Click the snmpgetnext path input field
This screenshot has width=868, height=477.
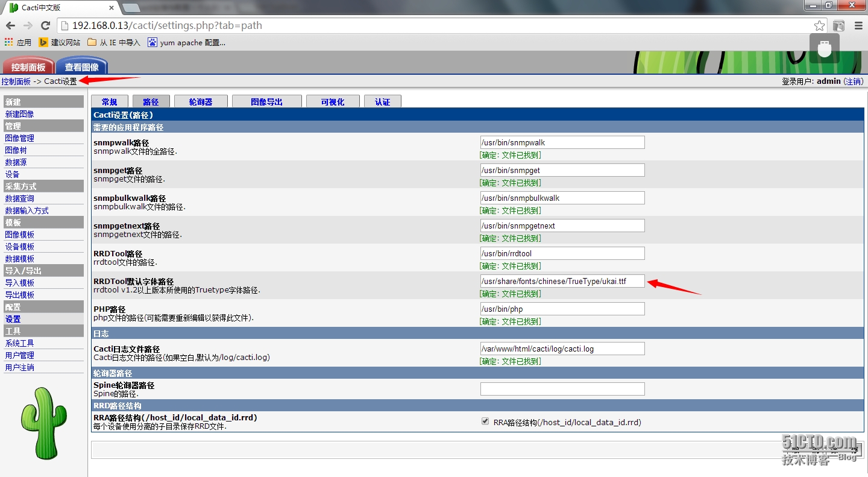(562, 226)
